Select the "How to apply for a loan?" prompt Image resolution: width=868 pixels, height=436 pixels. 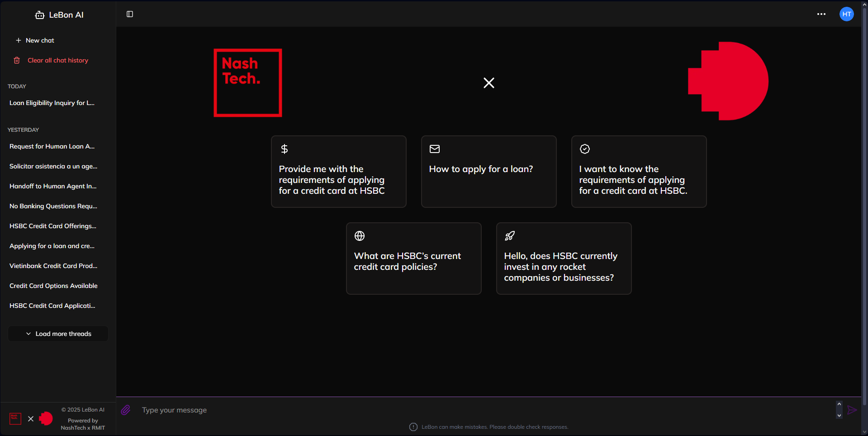tap(489, 171)
